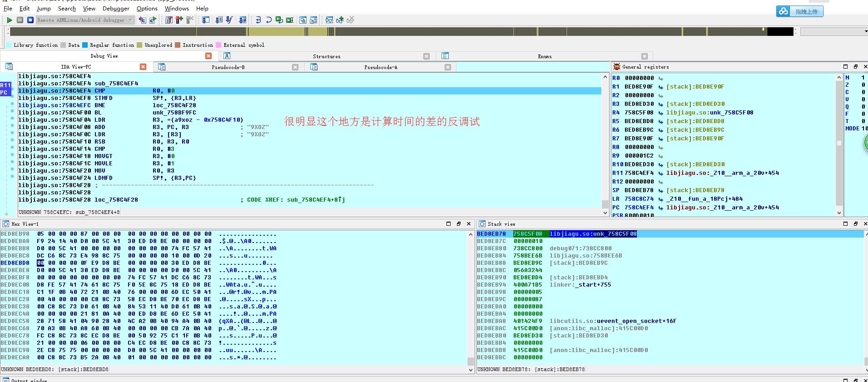Click the Run Until Return icon
The image size is (868, 382).
click(x=279, y=20)
